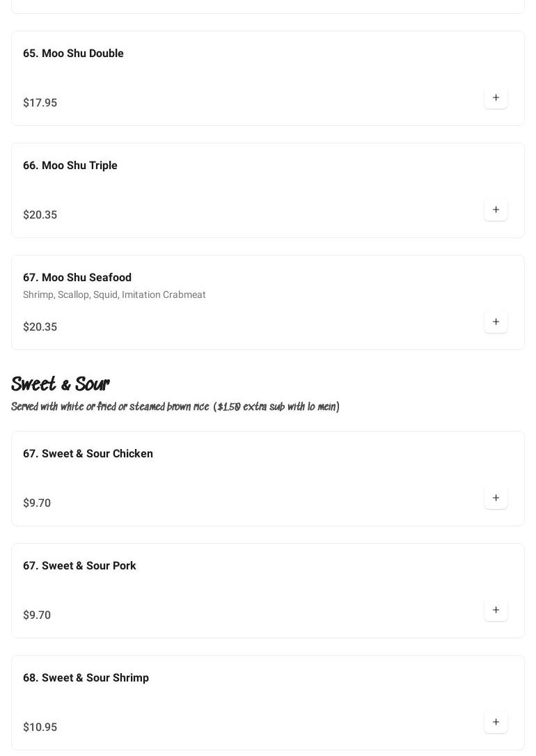Screen dimensions: 536x756
Task: Click the $9.70 price of Sweet & Sour Chicken
Action: [x=37, y=503]
